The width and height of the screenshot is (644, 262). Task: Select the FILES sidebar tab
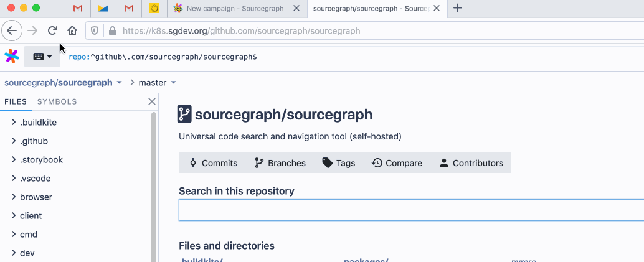16,102
